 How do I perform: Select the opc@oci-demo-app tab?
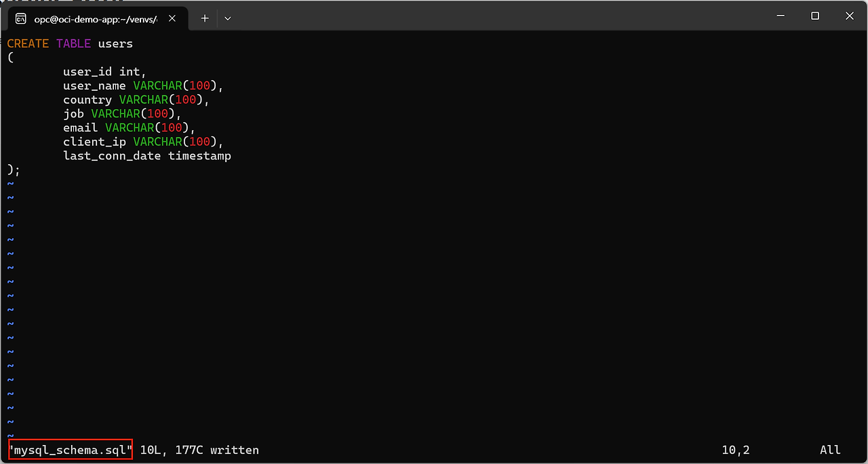click(95, 18)
